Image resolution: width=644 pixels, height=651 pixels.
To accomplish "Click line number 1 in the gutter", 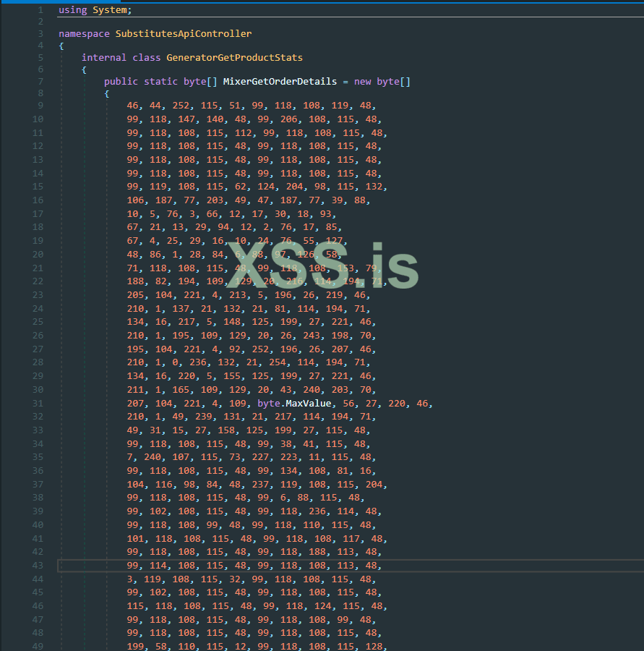I will point(40,10).
